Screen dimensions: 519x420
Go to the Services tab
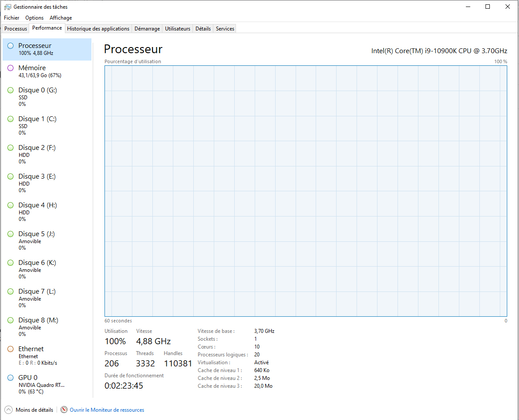pyautogui.click(x=225, y=29)
